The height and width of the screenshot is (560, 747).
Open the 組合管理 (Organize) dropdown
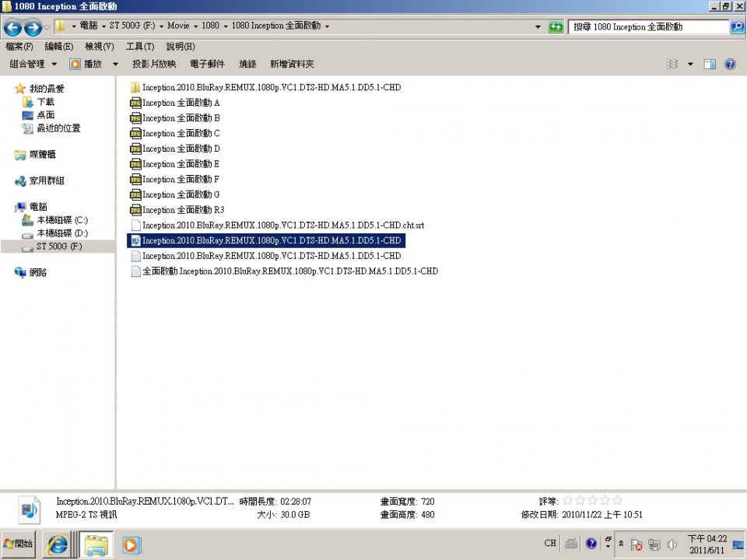[x=31, y=63]
